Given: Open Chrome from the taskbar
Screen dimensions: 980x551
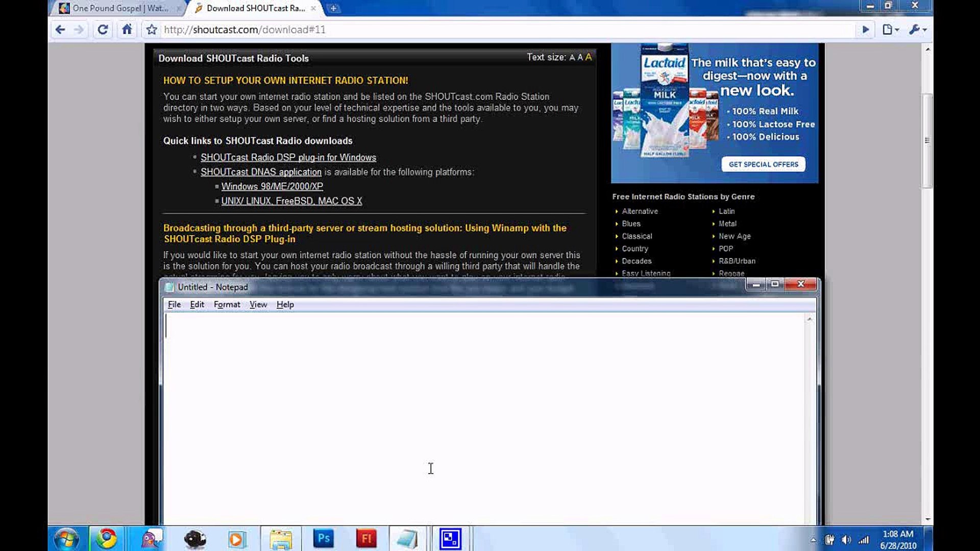Looking at the screenshot, I should point(107,538).
